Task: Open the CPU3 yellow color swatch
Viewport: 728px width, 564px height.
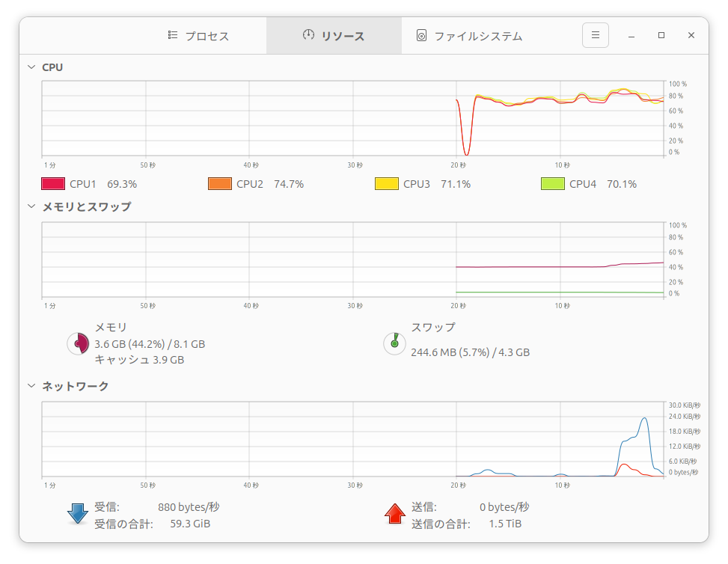Action: point(386,184)
